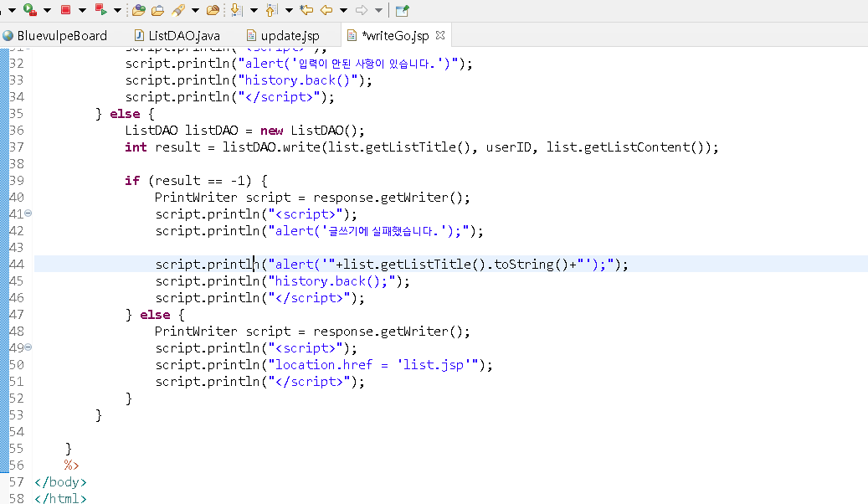This screenshot has width=868, height=504.
Task: Click '<script>' string on line 41
Action: point(306,214)
